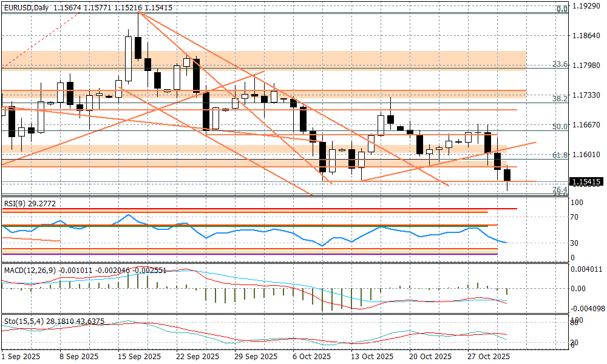Viewport: 607px width, 364px height.
Task: Click the 0.004011 MACD scale label
Action: click(586, 269)
